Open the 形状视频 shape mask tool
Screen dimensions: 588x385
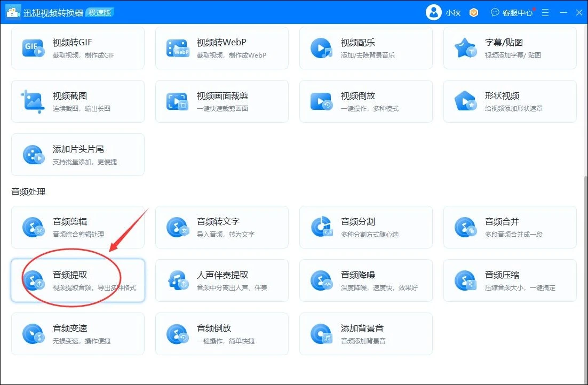[510, 101]
